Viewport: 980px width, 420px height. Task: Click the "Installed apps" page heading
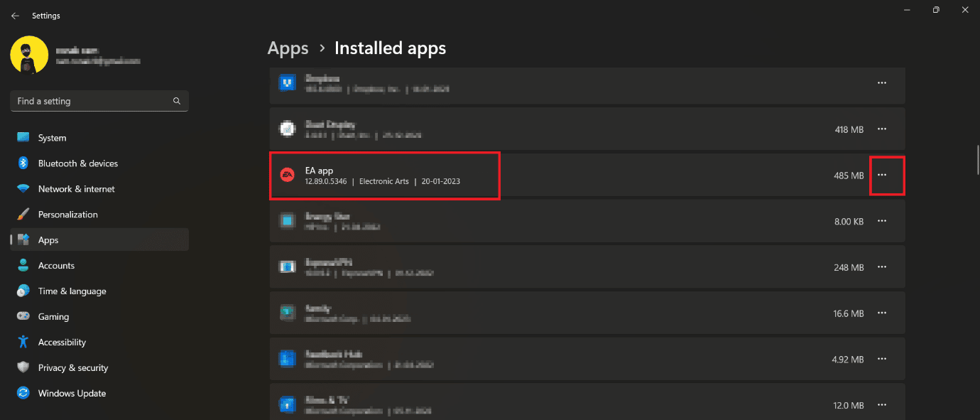(x=390, y=48)
